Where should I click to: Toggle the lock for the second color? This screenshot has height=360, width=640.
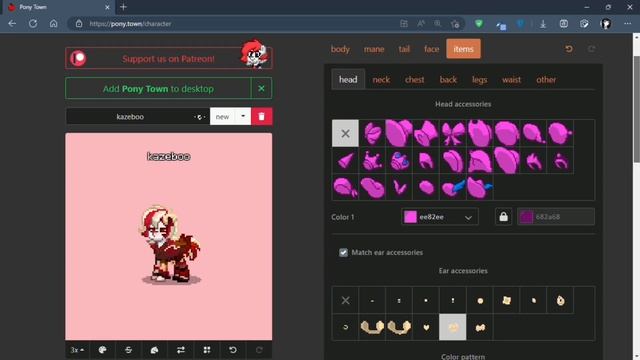tap(503, 217)
